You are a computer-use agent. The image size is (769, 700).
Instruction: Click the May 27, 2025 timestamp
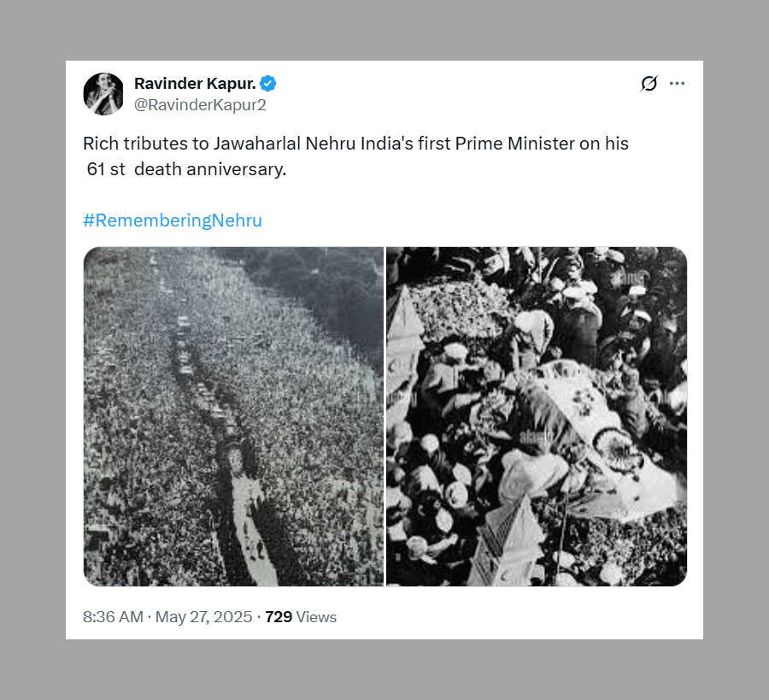pos(203,616)
